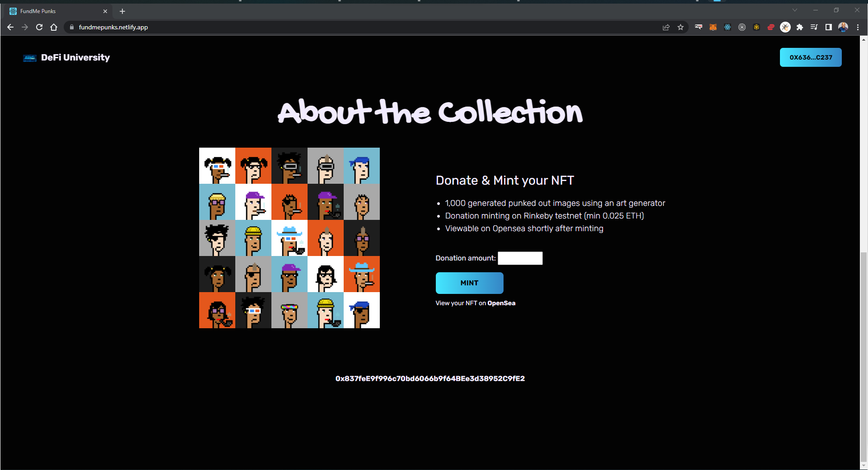
Task: Open the concentric circles extension icon
Action: tap(742, 27)
